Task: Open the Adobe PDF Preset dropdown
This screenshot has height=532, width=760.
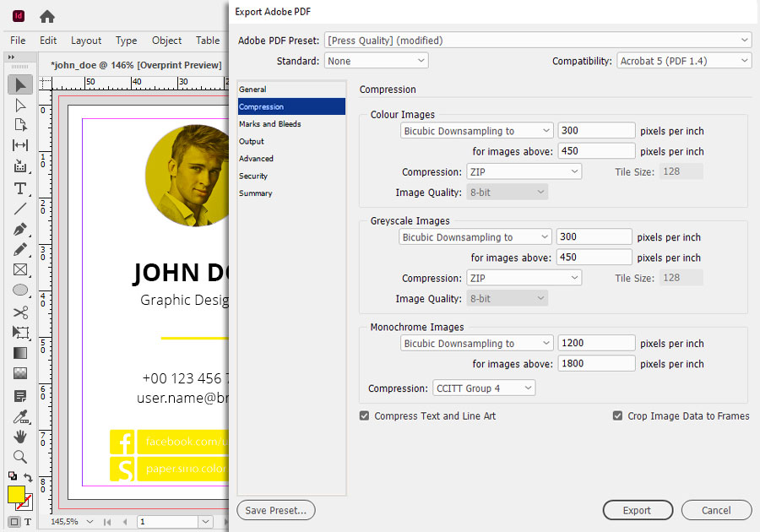Action: pos(538,41)
